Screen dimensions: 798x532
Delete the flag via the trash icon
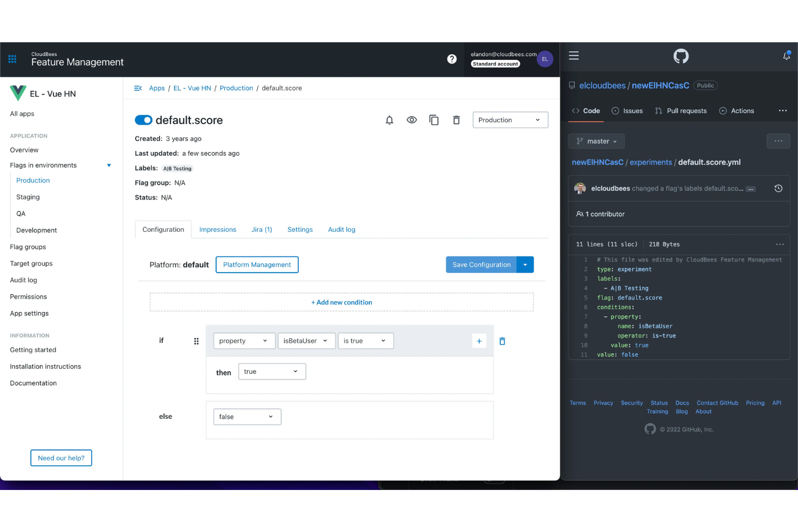click(x=456, y=120)
